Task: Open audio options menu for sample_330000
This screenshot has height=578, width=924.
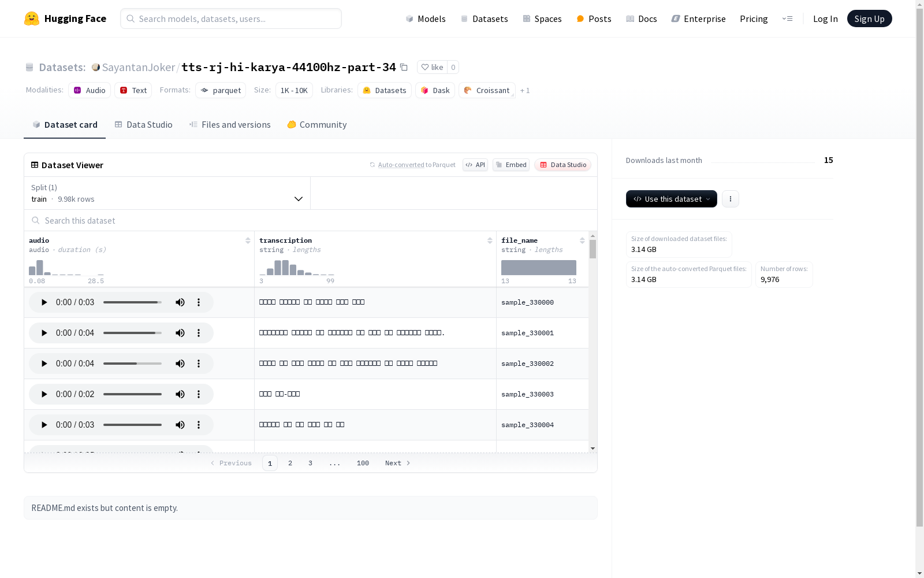Action: pos(199,302)
